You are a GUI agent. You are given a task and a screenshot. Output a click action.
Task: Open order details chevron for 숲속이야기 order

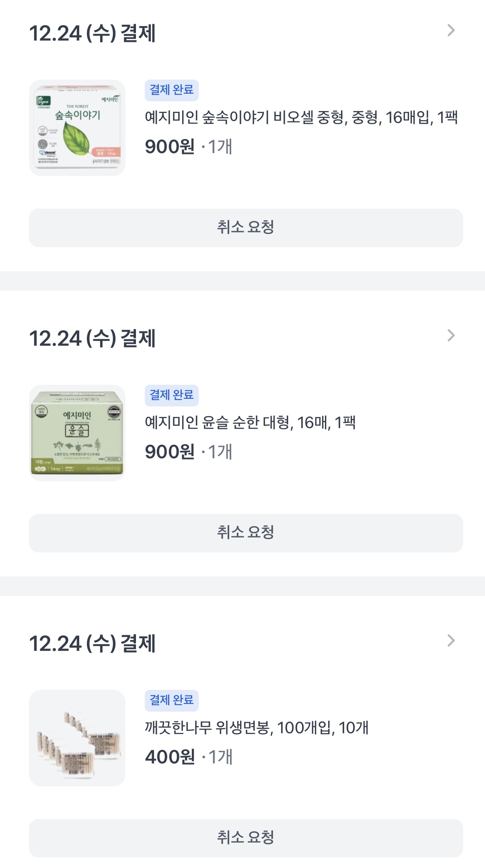tap(451, 31)
